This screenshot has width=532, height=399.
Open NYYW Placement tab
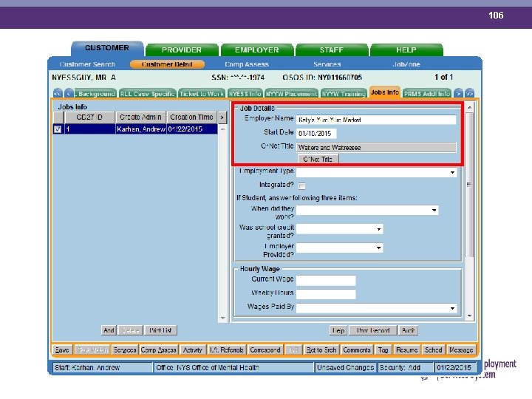click(x=291, y=94)
